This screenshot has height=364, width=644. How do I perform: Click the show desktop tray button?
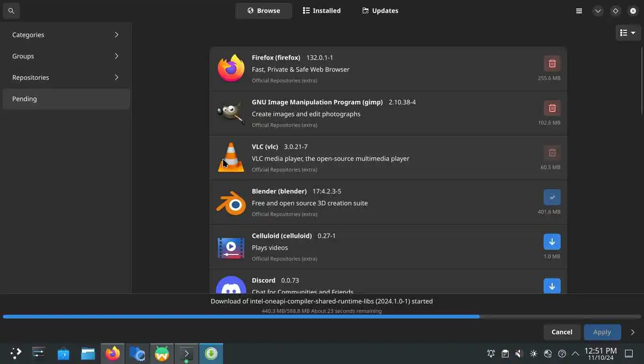629,354
